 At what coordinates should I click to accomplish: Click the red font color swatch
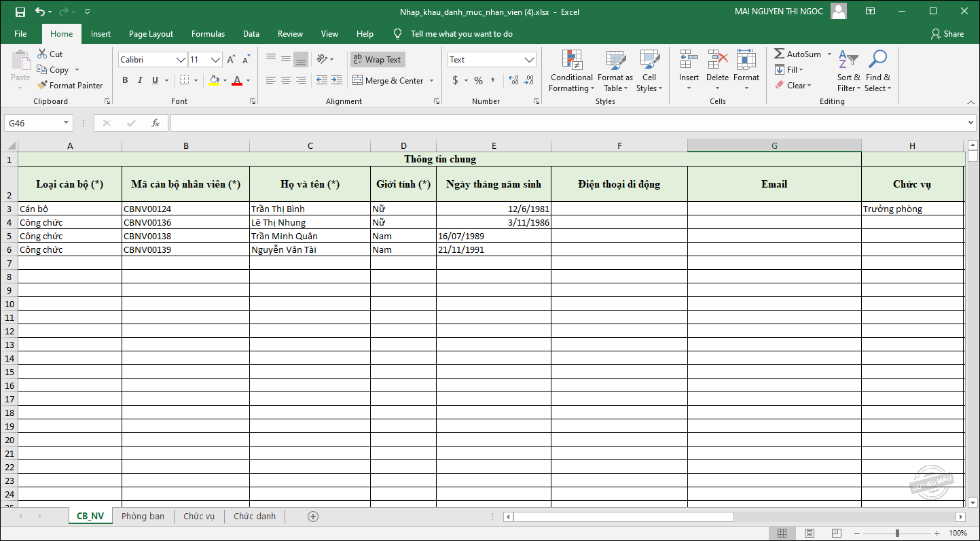click(x=236, y=80)
